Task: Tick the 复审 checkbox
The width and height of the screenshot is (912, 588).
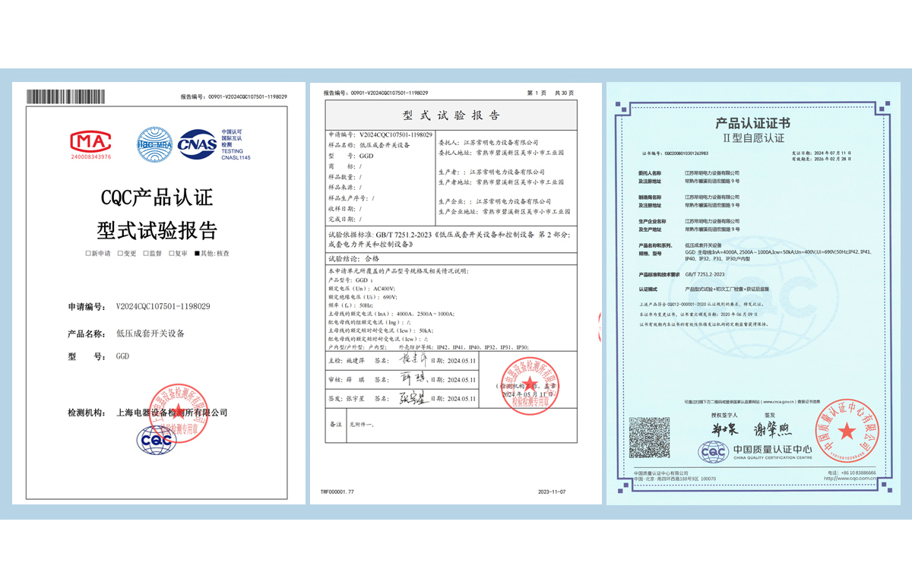Action: [x=173, y=253]
